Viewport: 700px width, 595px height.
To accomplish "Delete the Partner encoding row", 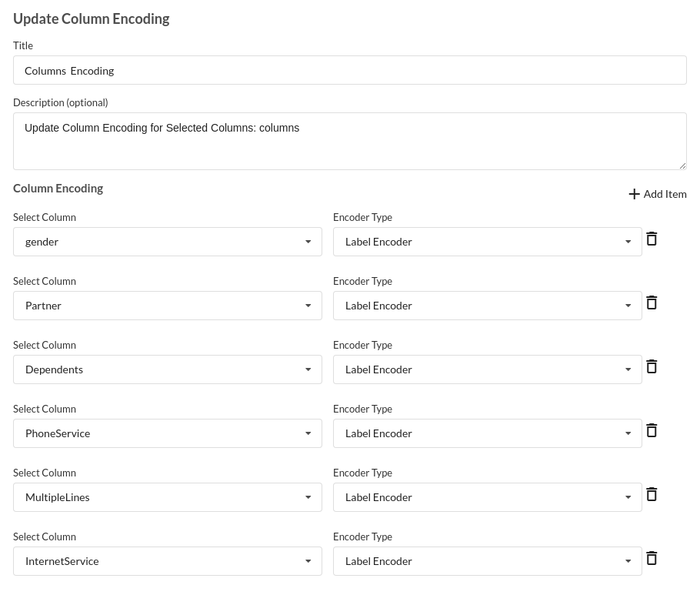I will tap(652, 303).
